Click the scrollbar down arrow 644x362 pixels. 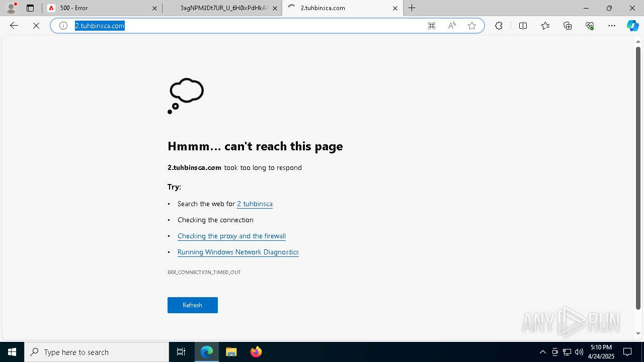[638, 333]
